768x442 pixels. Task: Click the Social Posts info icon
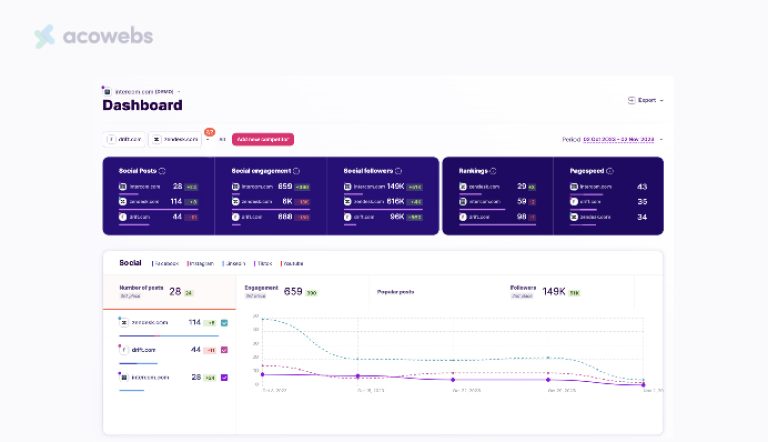pos(162,171)
